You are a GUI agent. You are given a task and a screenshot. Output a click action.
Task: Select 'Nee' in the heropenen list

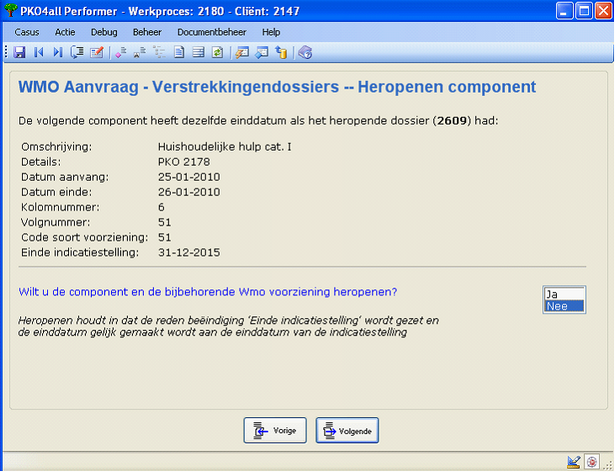(564, 306)
